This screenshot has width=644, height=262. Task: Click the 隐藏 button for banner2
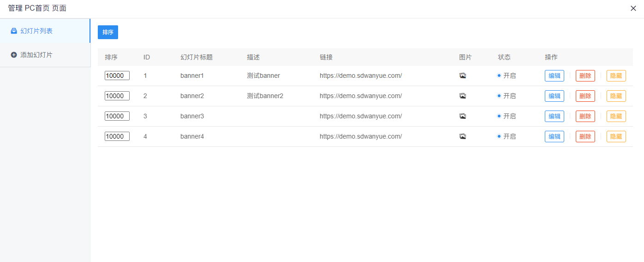[x=616, y=96]
